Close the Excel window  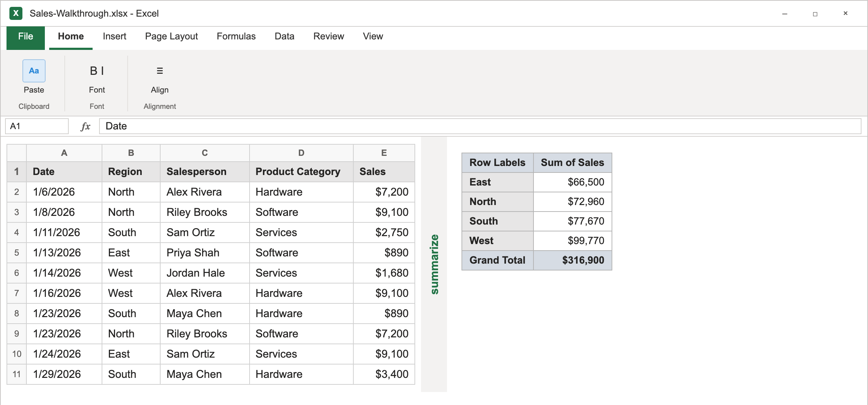[846, 14]
